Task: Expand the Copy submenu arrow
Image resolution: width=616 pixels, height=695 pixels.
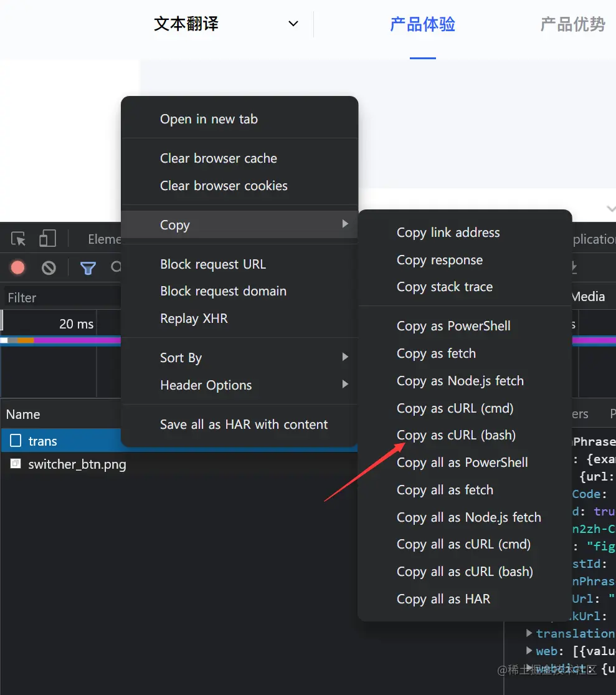Action: (345, 224)
